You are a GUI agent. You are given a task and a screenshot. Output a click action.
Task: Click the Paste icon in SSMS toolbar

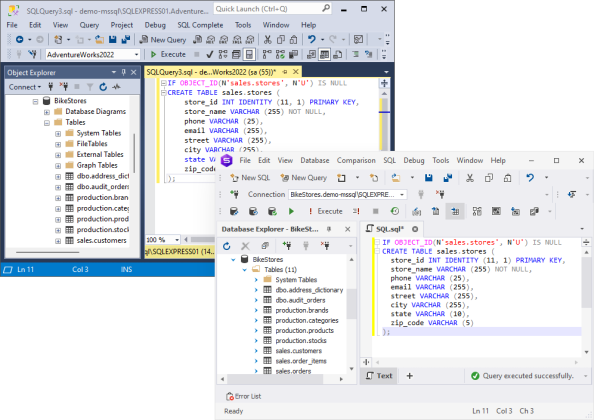point(294,39)
